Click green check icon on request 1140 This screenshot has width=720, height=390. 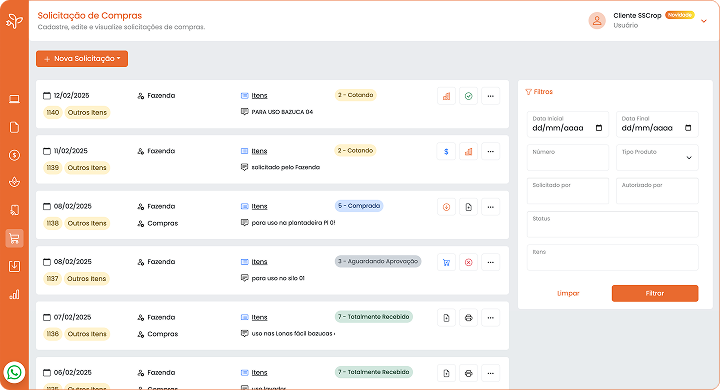[x=468, y=96]
